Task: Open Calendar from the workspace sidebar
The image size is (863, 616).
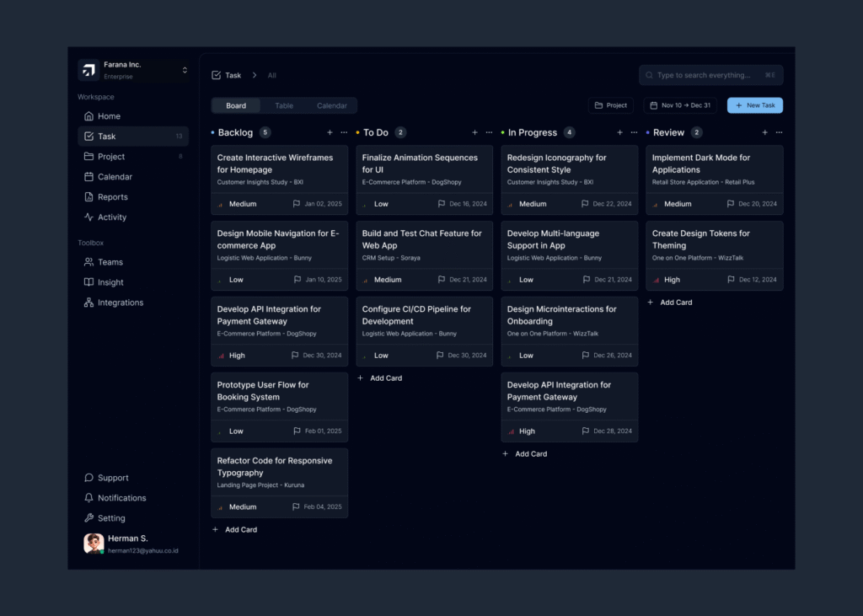Action: [115, 177]
